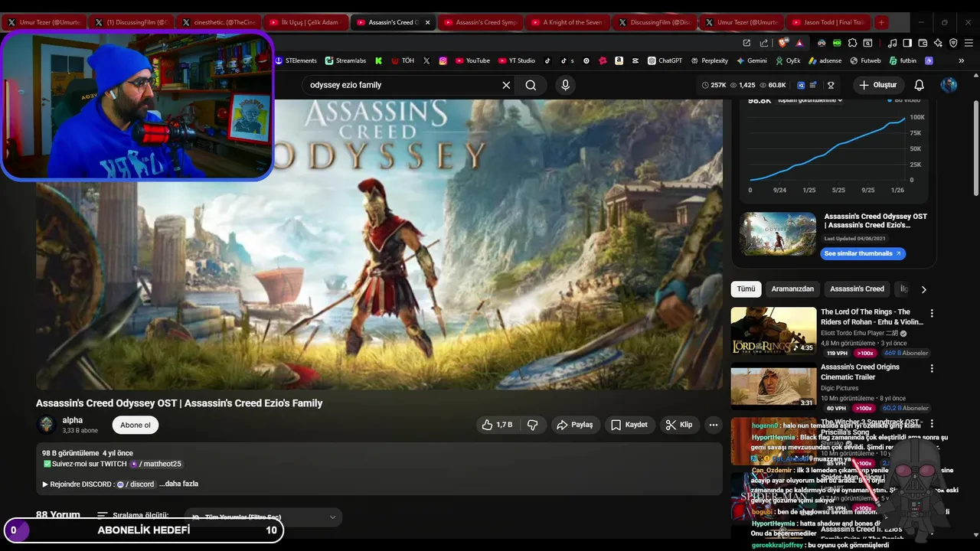Image resolution: width=980 pixels, height=551 pixels.
Task: Click the 'Klip' clip button
Action: 679,425
